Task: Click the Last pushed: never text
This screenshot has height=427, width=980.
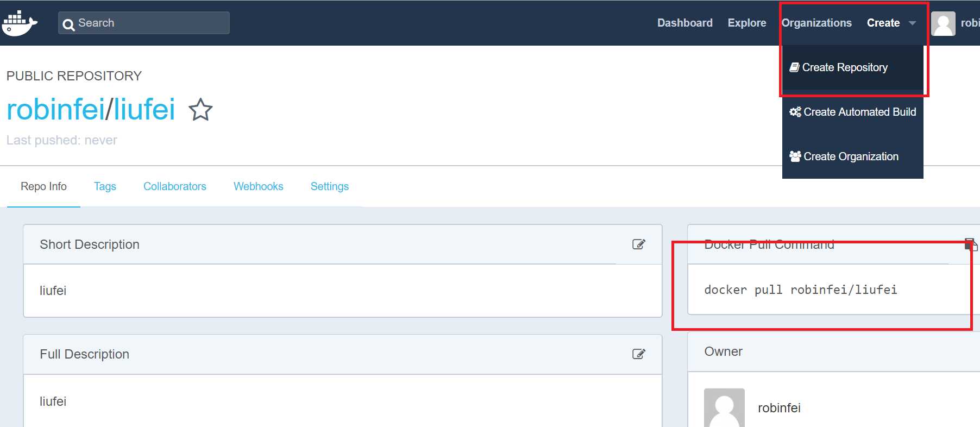Action: (x=62, y=140)
